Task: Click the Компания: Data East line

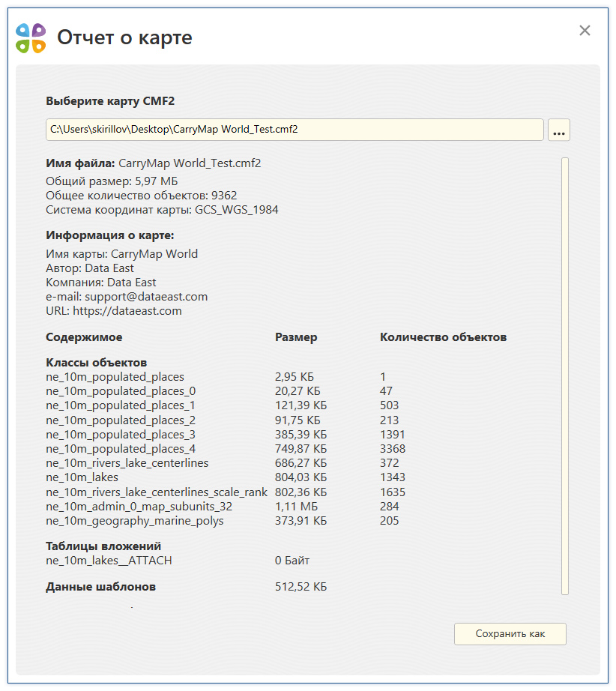Action: (x=101, y=283)
